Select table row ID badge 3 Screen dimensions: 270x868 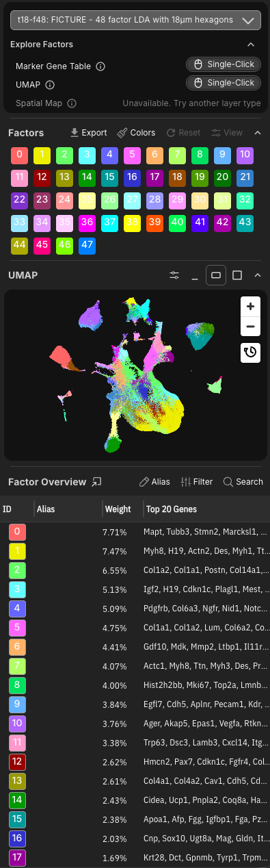pos(17,589)
